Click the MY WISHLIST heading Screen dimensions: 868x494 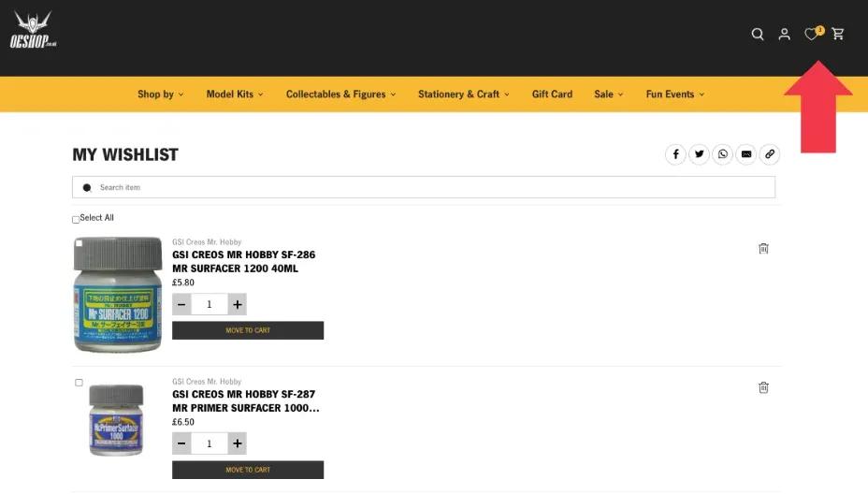(125, 154)
